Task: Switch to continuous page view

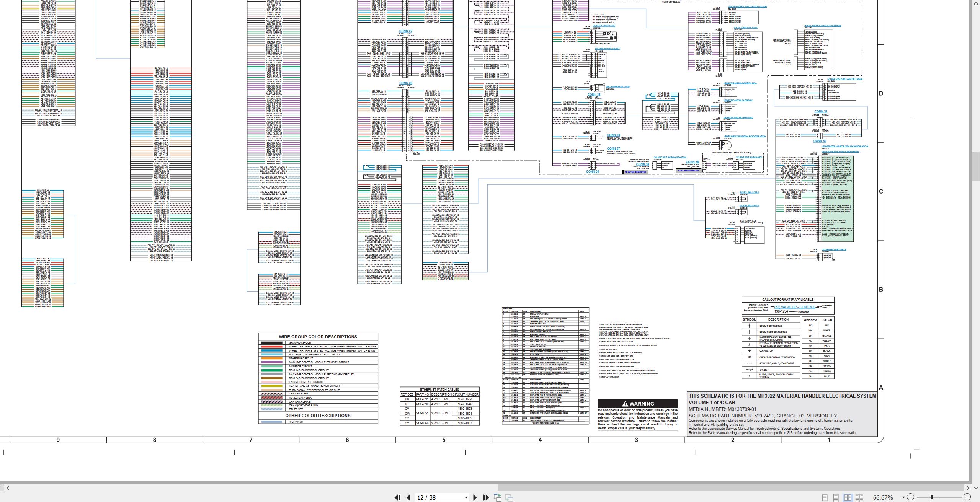Action: (x=836, y=497)
